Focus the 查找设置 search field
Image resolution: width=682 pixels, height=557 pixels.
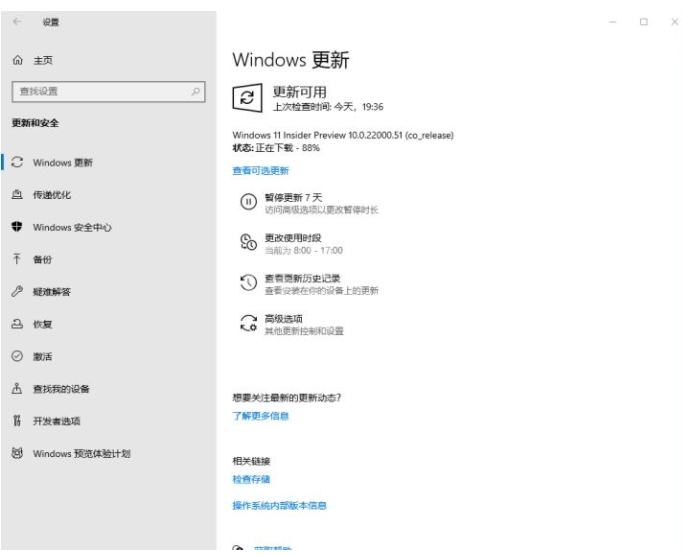coord(108,92)
